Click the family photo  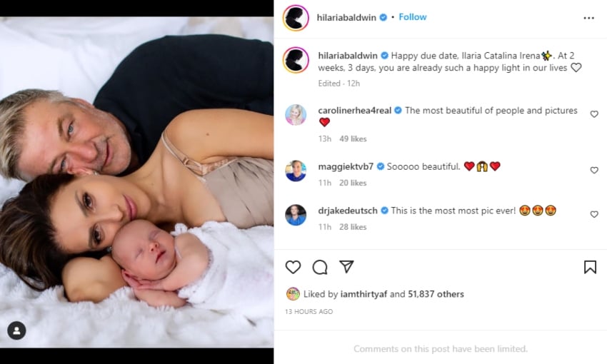click(x=136, y=182)
